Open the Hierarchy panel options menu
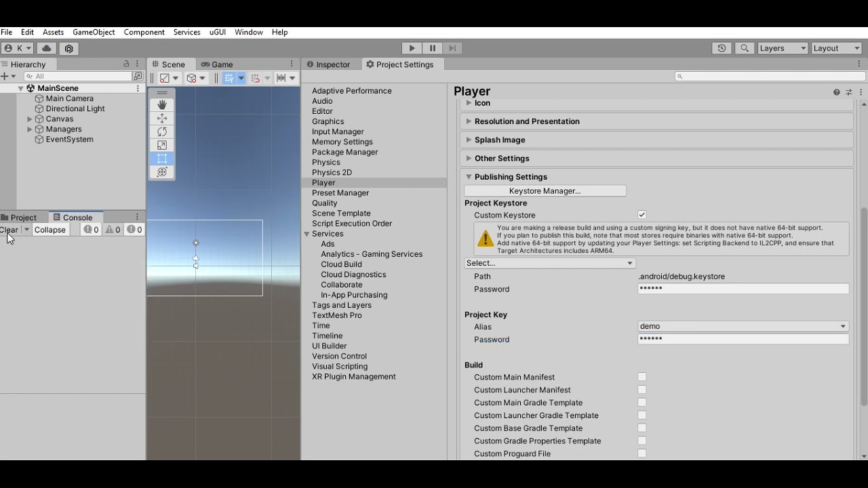 [138, 64]
